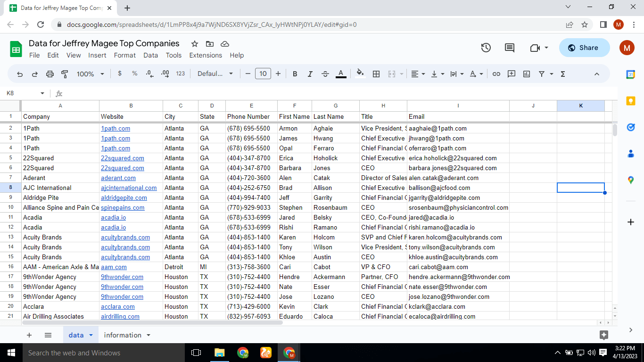Open the text wrapping dropdown

click(457, 74)
